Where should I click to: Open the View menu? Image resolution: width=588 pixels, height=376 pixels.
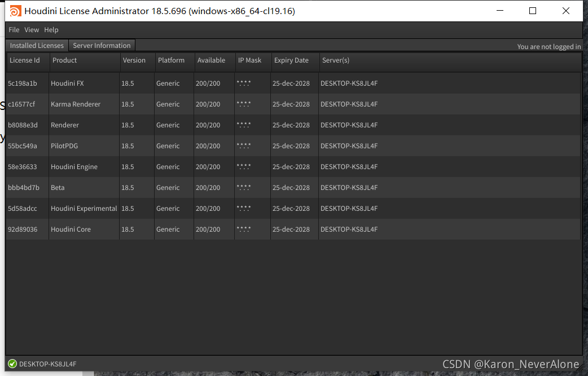click(32, 29)
